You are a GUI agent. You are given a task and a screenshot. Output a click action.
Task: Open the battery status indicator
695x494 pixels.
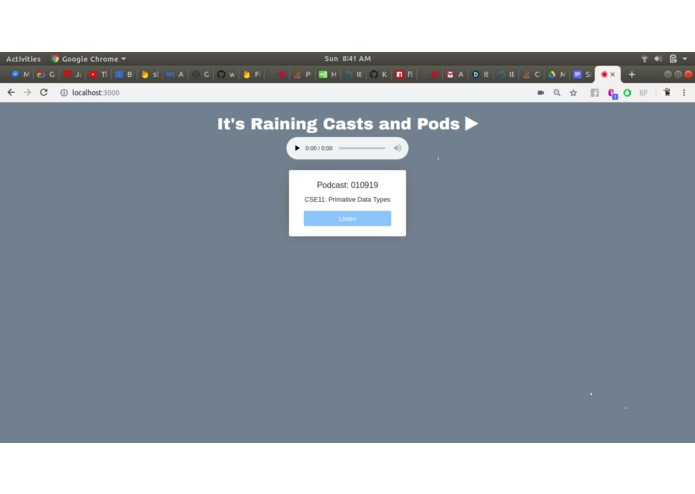(x=673, y=58)
